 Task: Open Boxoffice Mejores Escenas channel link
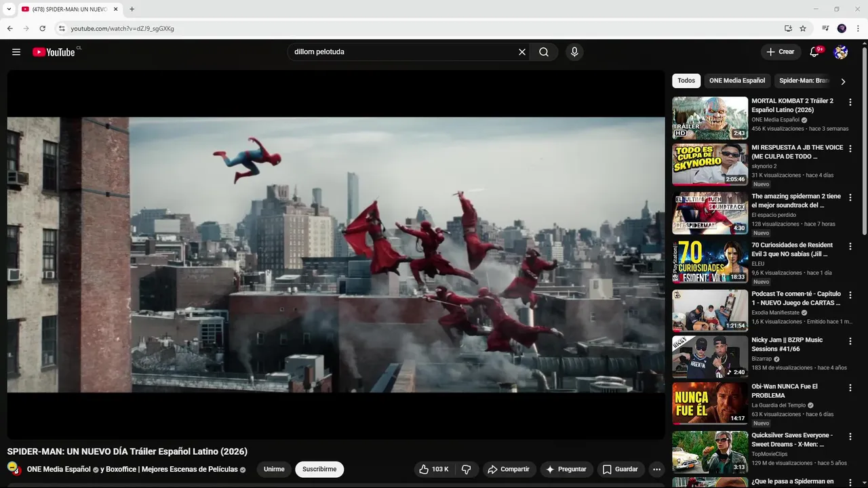click(172, 469)
